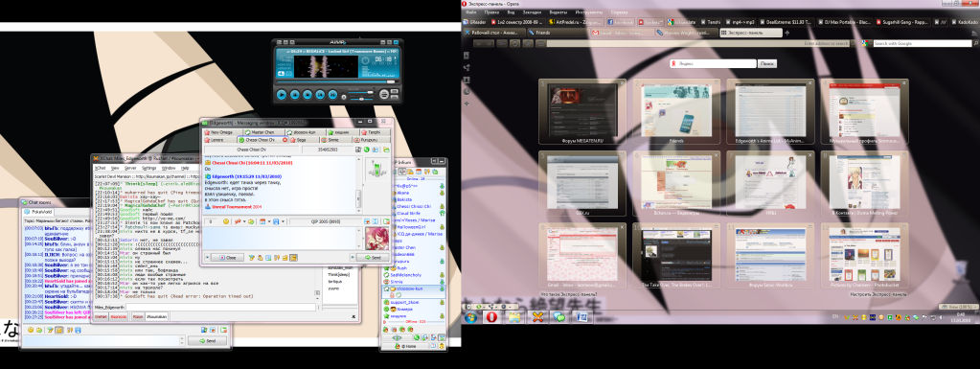This screenshot has width=980, height=369.
Task: Open the Закладки menu in Opera
Action: coord(532,12)
